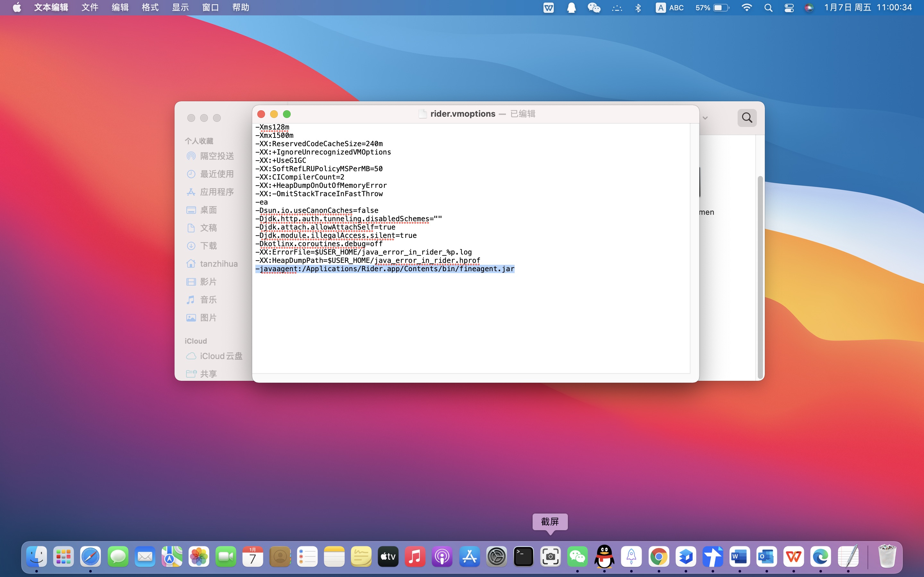This screenshot has width=924, height=577.
Task: Click the Finder search magnifier icon
Action: tap(747, 118)
